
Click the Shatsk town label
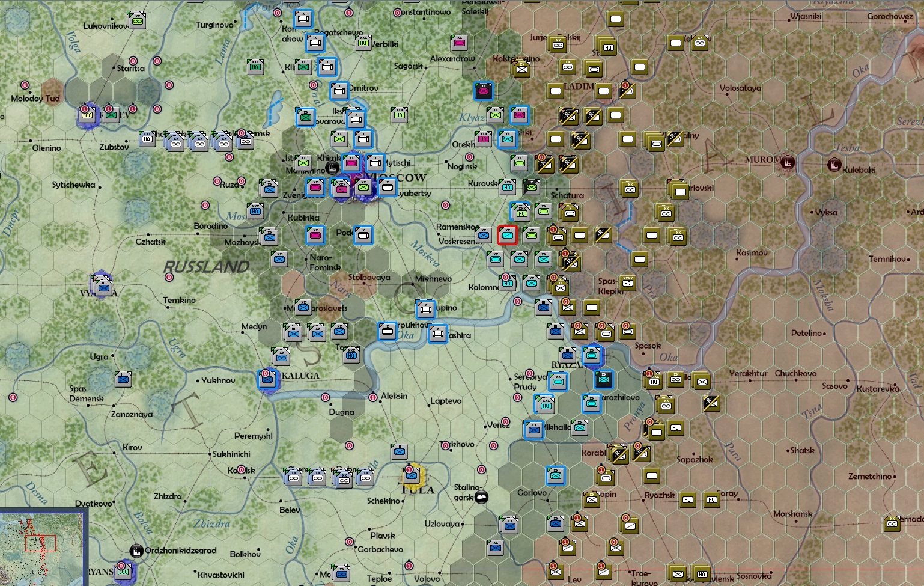(x=803, y=450)
